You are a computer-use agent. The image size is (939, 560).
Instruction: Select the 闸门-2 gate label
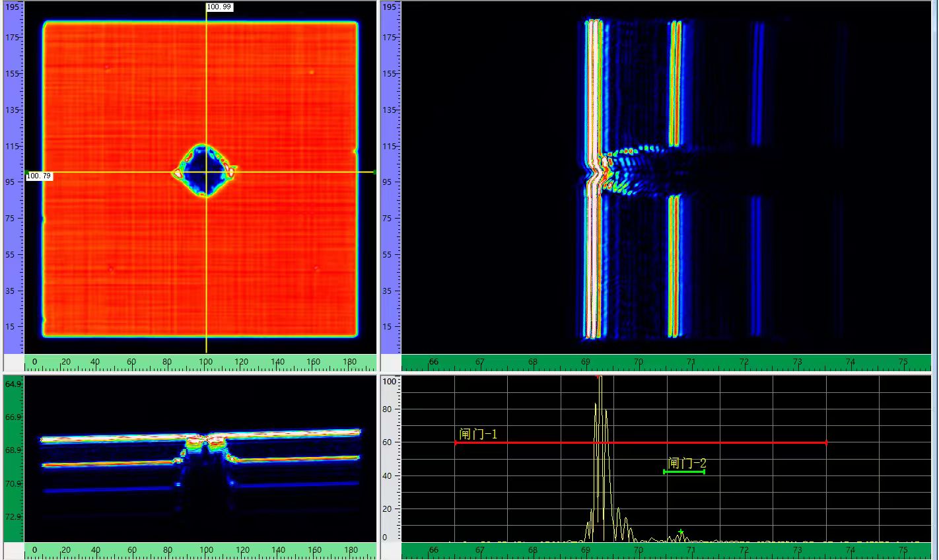click(x=687, y=463)
